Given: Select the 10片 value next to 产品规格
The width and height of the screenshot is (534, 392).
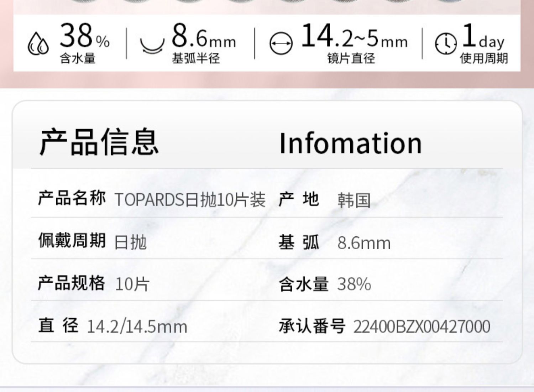Looking at the screenshot, I should (132, 284).
